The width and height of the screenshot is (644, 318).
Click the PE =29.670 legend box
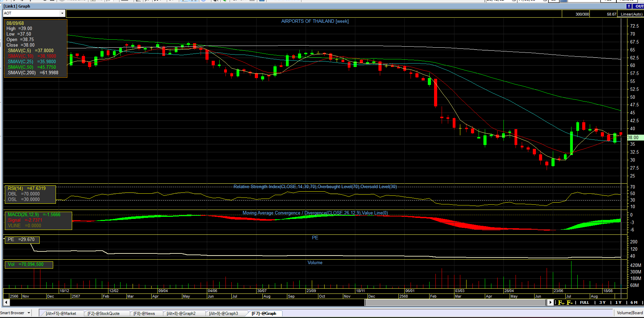click(x=21, y=240)
